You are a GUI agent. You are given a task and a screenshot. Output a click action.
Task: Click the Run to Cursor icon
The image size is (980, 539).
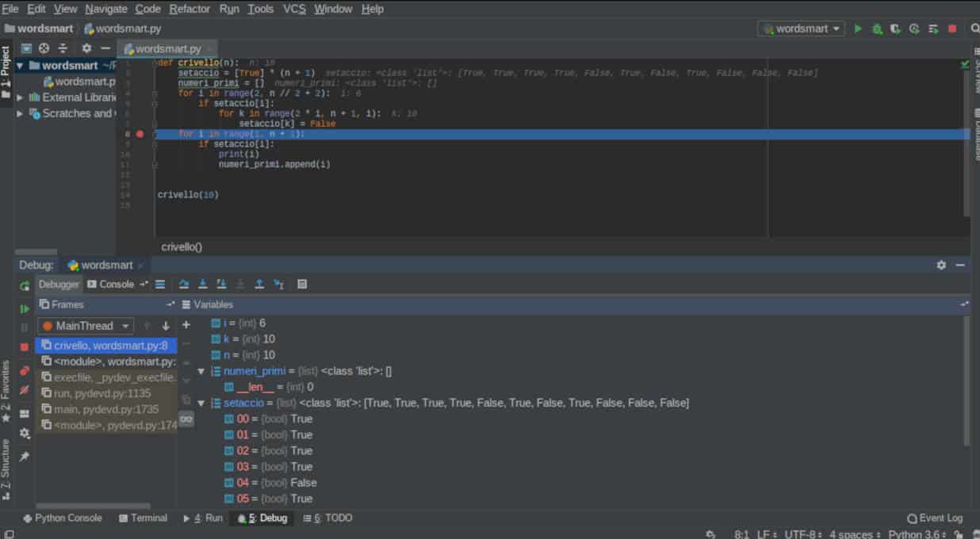[278, 285]
